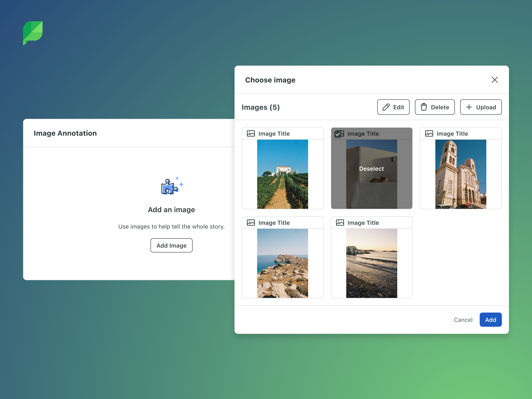
Task: Select the church towers photo
Action: (461, 174)
